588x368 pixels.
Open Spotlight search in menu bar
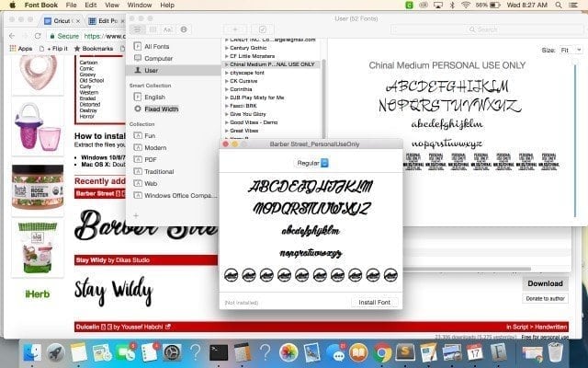[x=559, y=5]
